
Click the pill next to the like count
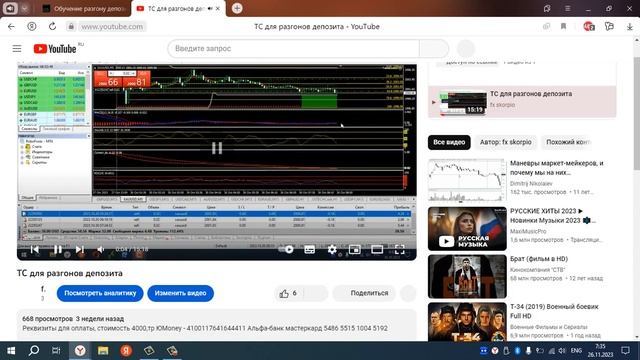pyautogui.click(x=316, y=293)
